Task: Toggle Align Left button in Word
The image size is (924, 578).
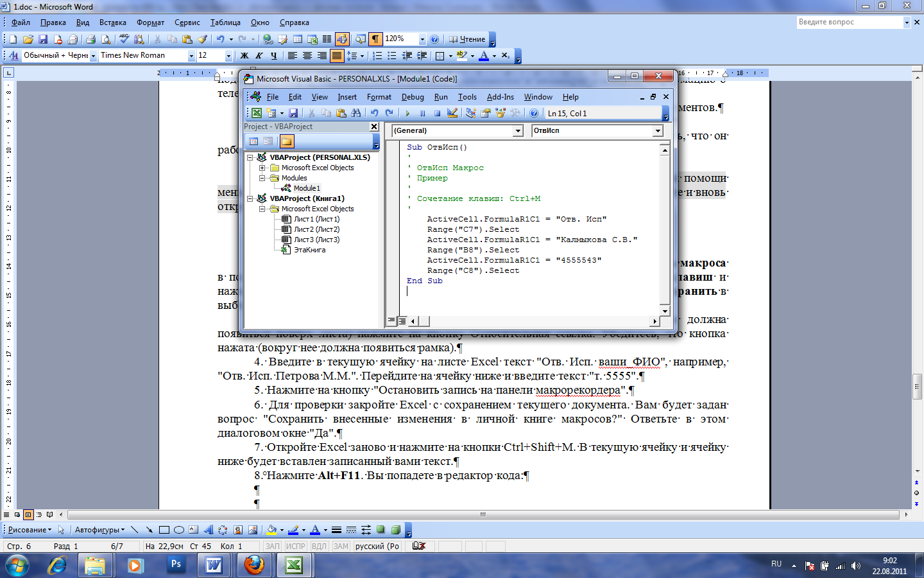Action: click(x=293, y=55)
